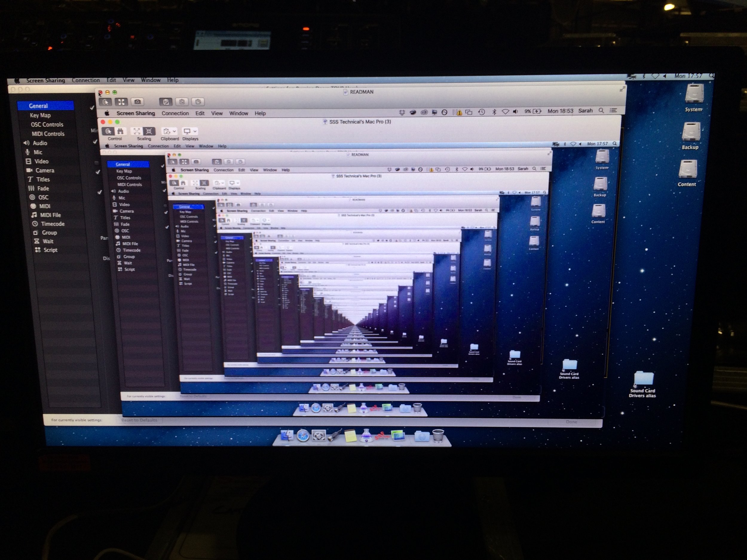The image size is (747, 560).
Task: Click control mode icon in READMAN toolbar
Action: coord(106,102)
